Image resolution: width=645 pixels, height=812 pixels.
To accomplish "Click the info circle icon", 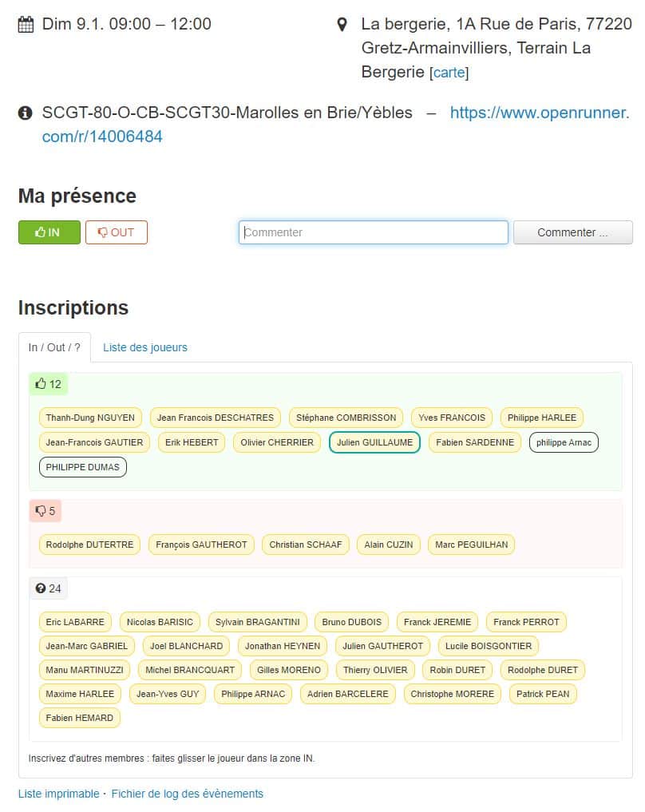I will (26, 113).
